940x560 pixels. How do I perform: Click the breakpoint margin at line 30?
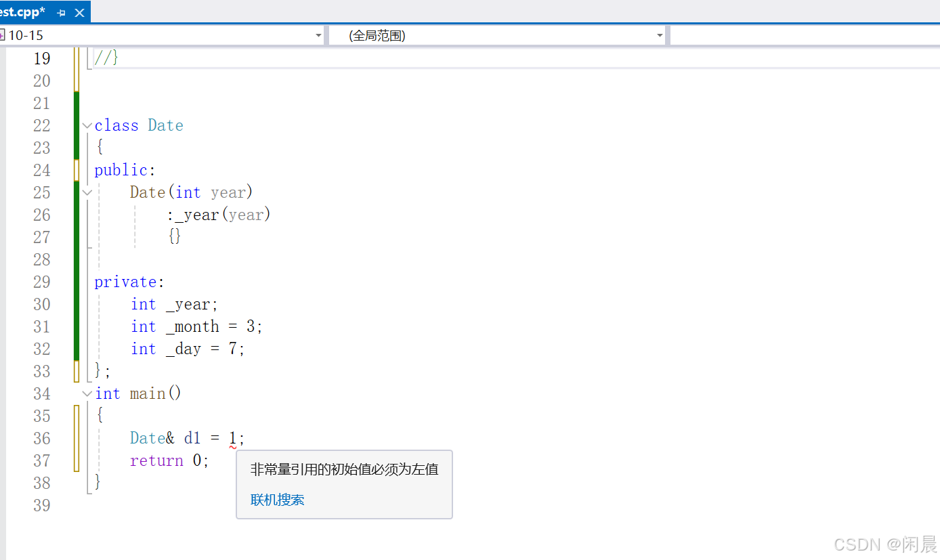pos(66,304)
